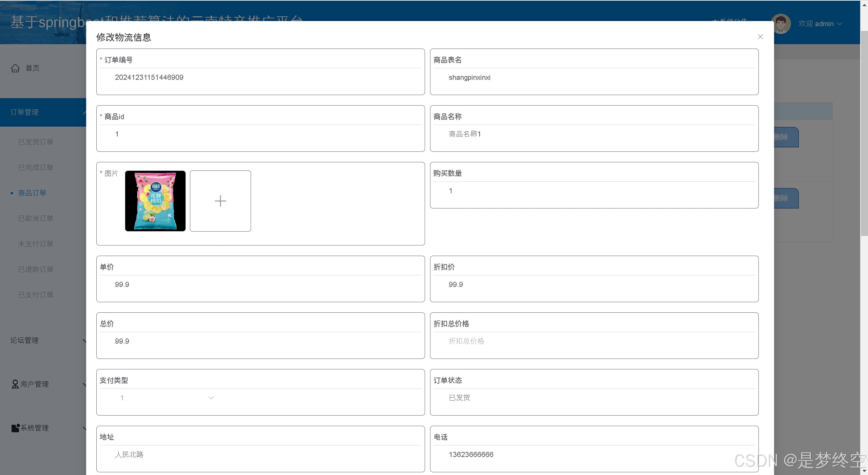Screen dimensions: 868x475
Task: Click the plus icon to upload image
Action: coord(220,201)
